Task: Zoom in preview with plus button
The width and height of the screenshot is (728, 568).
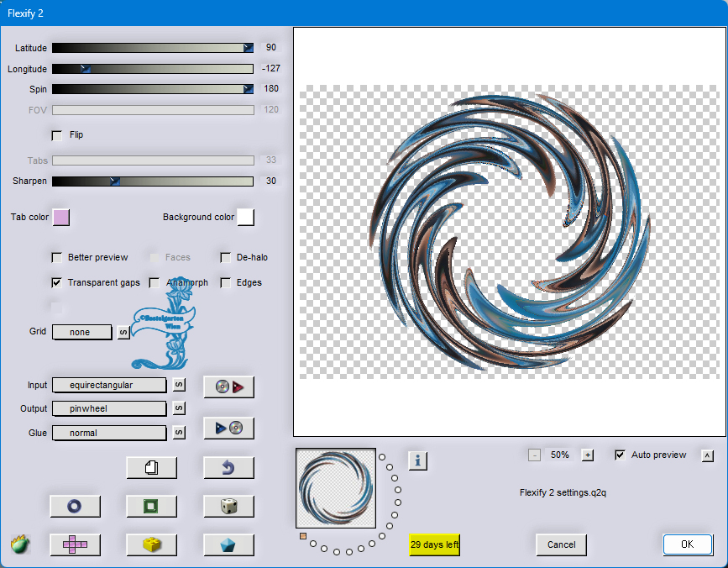Action: click(588, 455)
